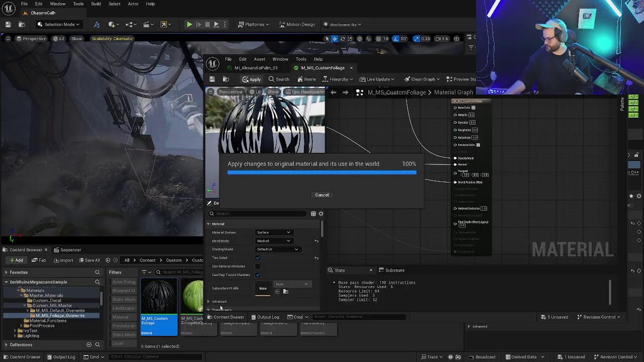The width and height of the screenshot is (644, 362).
Task: Click the material graph back arrow
Action: tap(333, 93)
